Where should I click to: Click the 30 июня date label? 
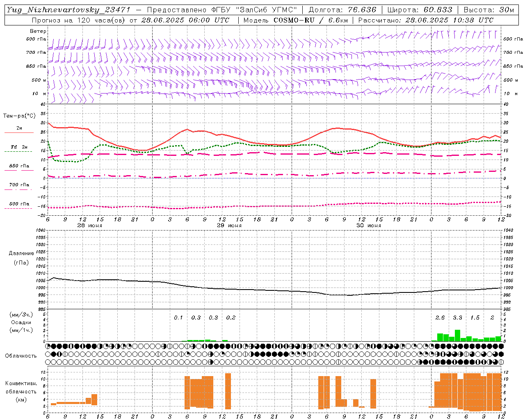coord(369,226)
